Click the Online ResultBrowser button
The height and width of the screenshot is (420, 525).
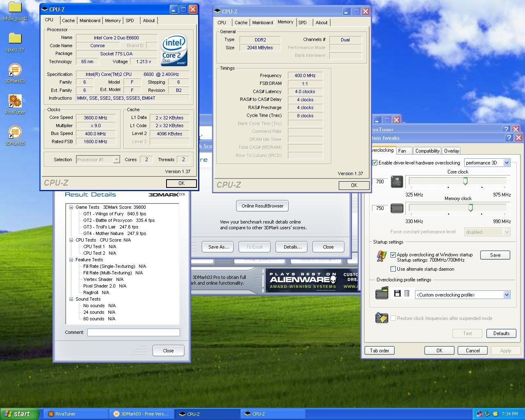[x=262, y=206]
